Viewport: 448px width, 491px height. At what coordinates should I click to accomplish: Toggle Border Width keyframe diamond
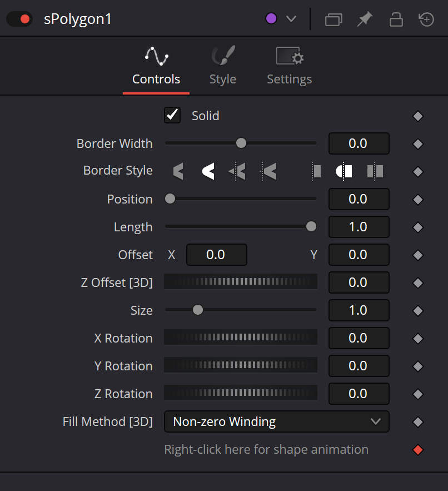click(x=418, y=144)
